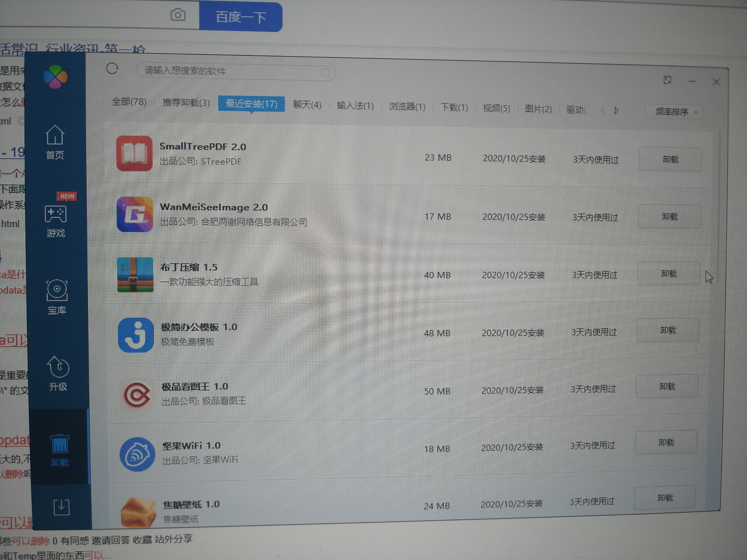This screenshot has height=560, width=747.
Task: Uninstall 极简办公模板 1.0
Action: point(668,330)
